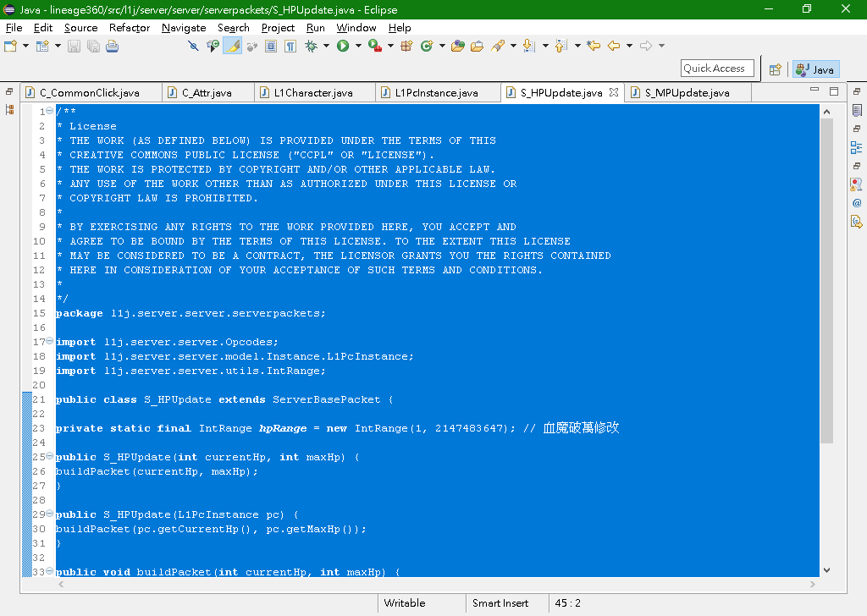
Task: Toggle Skip All Breakpoints
Action: pos(193,47)
